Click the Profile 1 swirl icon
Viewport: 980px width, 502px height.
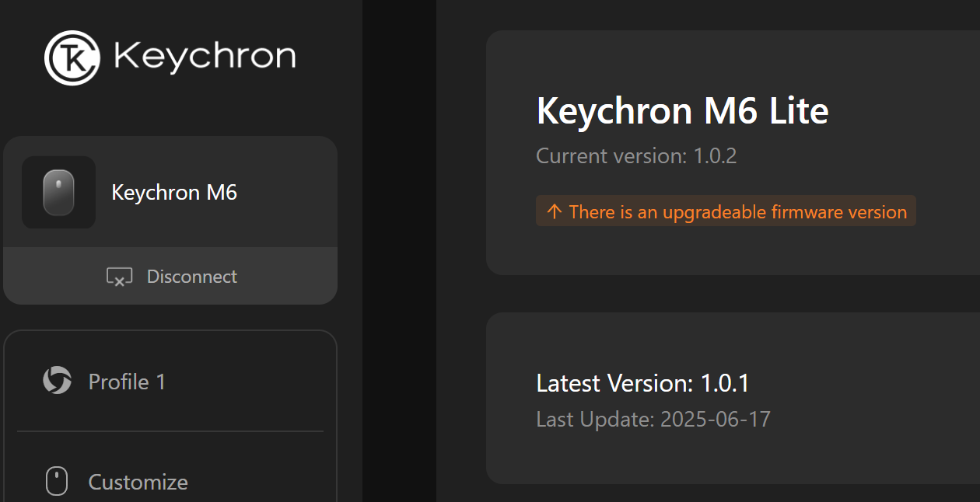(57, 381)
